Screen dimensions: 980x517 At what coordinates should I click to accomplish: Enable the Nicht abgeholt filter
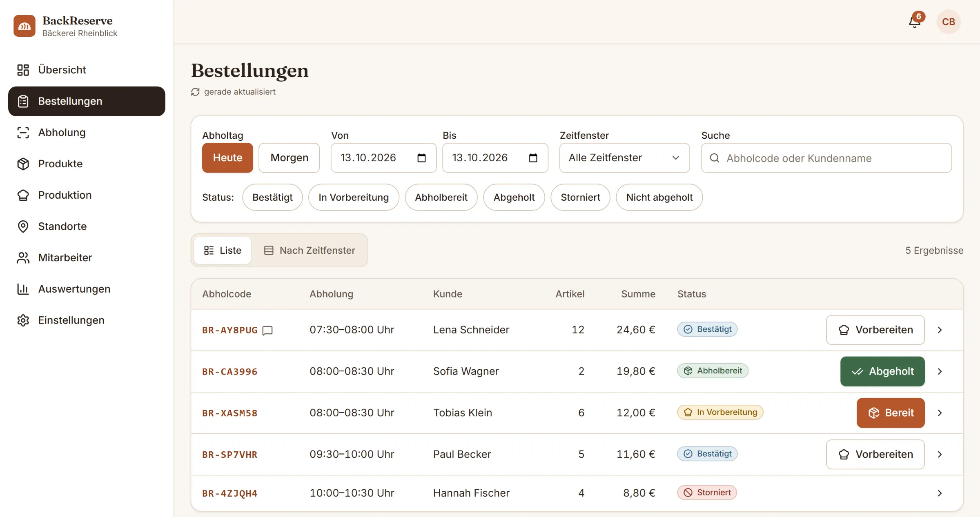[659, 197]
